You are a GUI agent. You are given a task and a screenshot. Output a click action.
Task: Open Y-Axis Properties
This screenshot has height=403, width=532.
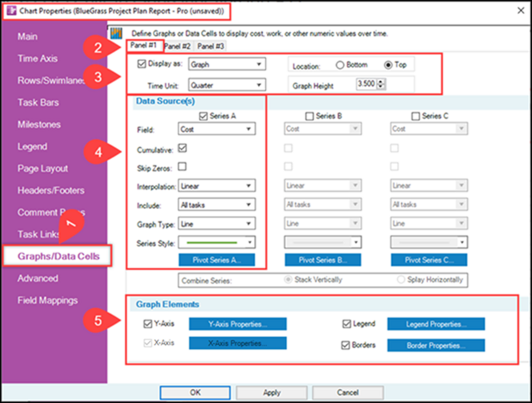click(238, 324)
